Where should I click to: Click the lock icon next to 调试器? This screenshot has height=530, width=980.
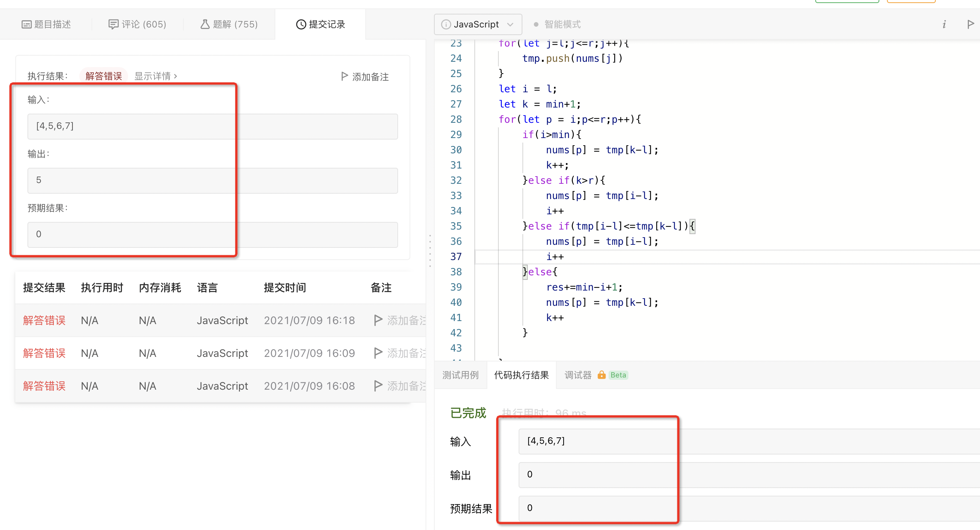pos(601,375)
